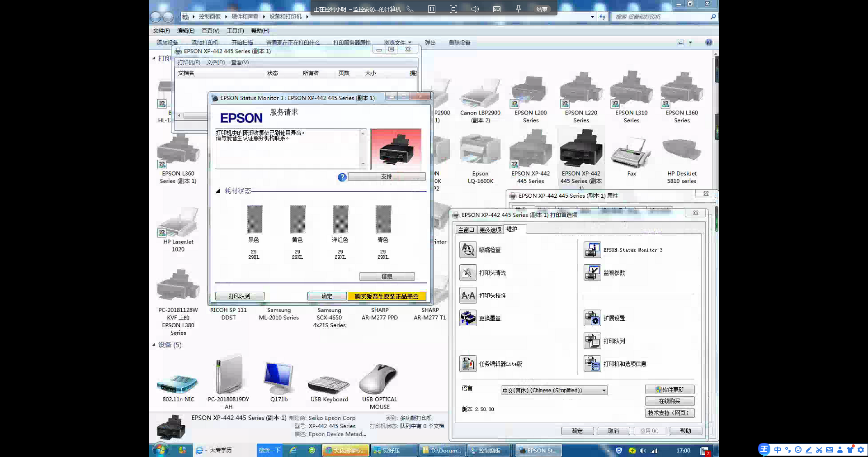This screenshot has width=868, height=457.
Task: Select the PC-20180819DYAH computer device
Action: [x=228, y=382]
